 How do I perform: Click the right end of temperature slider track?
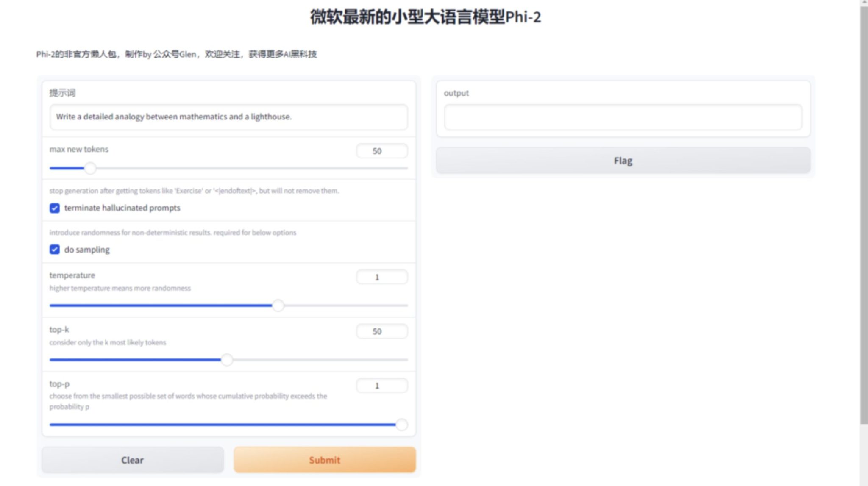pyautogui.click(x=405, y=305)
